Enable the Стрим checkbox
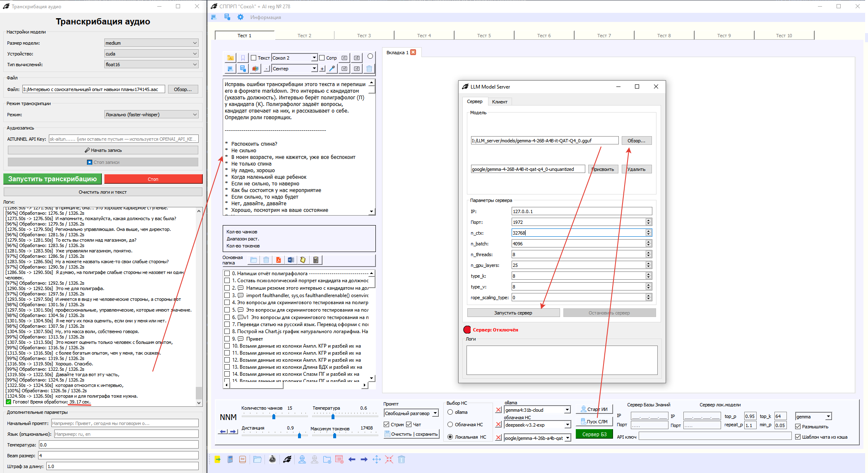Viewport: 868px width, 473px height. pyautogui.click(x=387, y=425)
